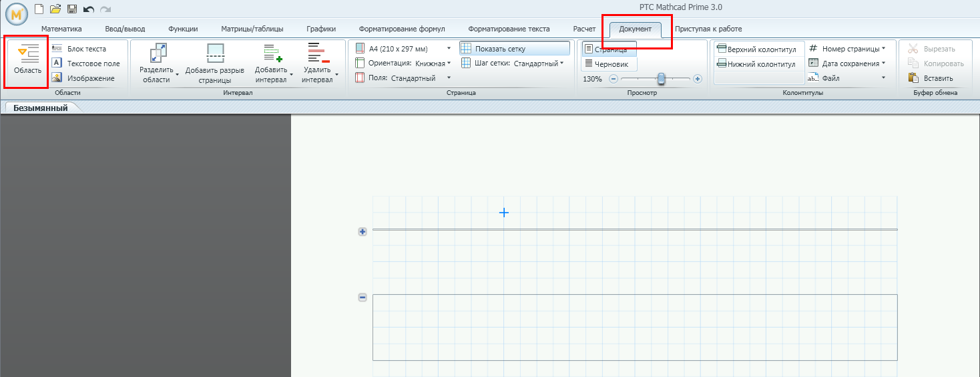The image size is (980, 377).
Task: Click the Save icon in quick toolbar
Action: click(71, 9)
